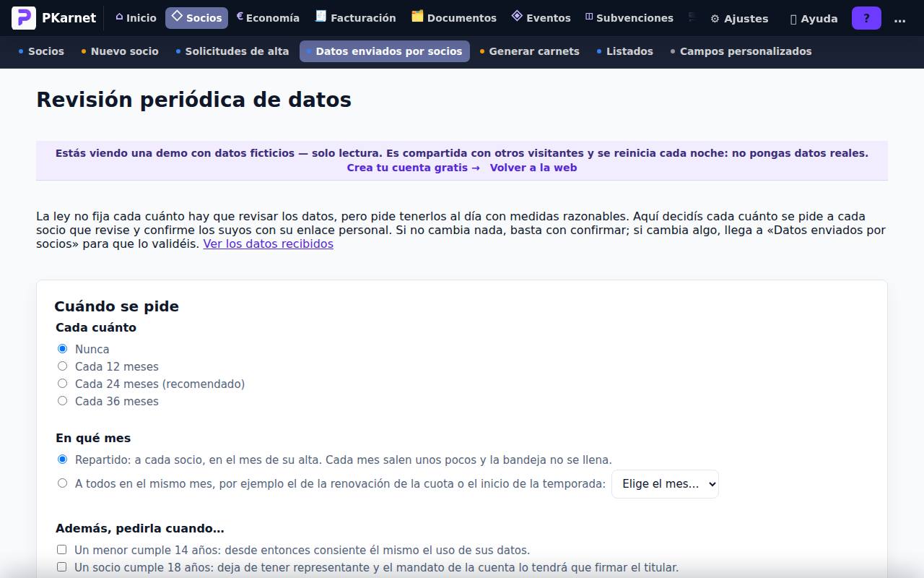Click the Cada cuánto label
Viewport: 924px width, 578px height.
pyautogui.click(x=96, y=327)
